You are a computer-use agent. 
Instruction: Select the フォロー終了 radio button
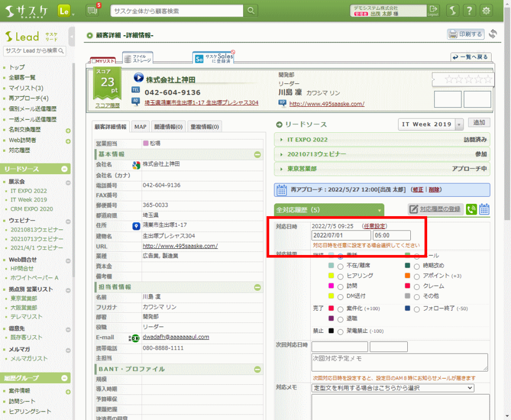[x=416, y=309]
